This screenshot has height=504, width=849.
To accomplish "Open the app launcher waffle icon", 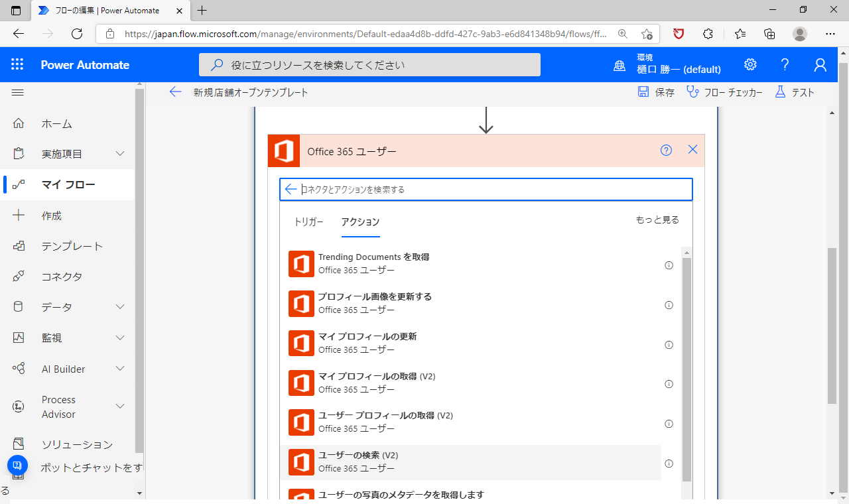I will [17, 64].
